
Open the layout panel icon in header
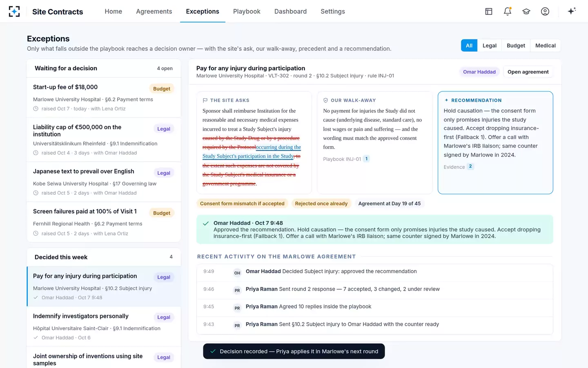point(489,11)
